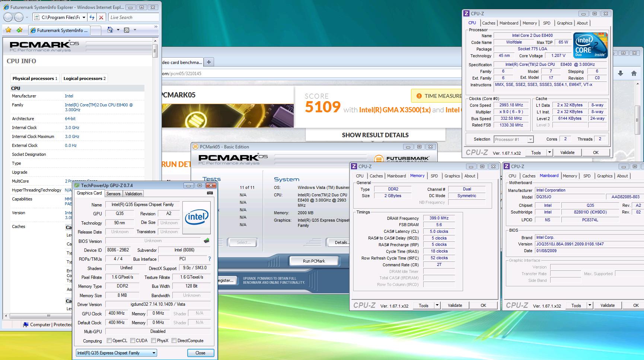This screenshot has width=644, height=360.
Task: Click the Live Search input field
Action: [x=133, y=17]
